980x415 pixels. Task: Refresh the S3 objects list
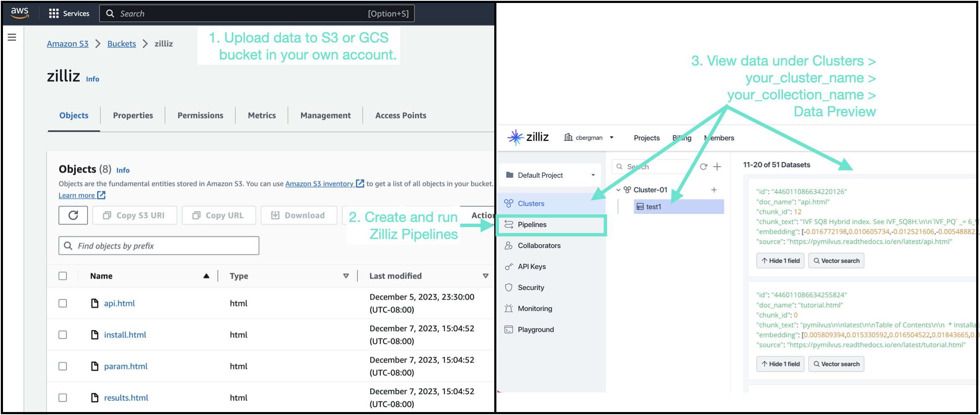pos(73,215)
